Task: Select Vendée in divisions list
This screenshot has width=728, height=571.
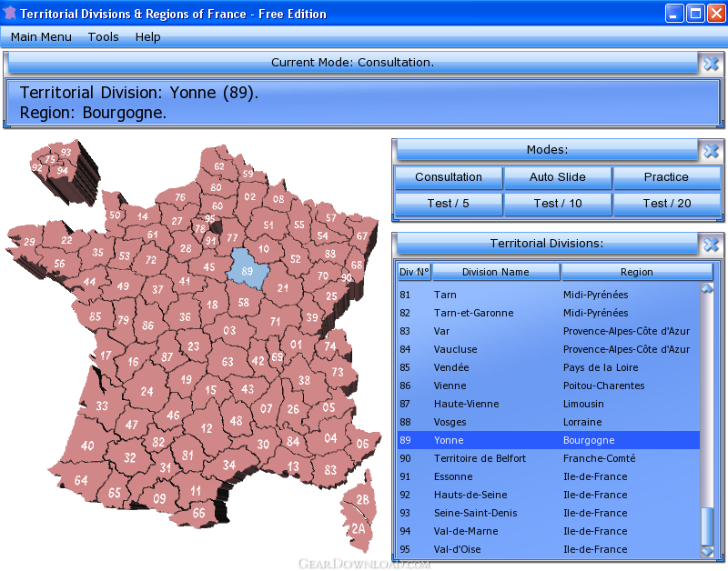Action: (x=549, y=367)
